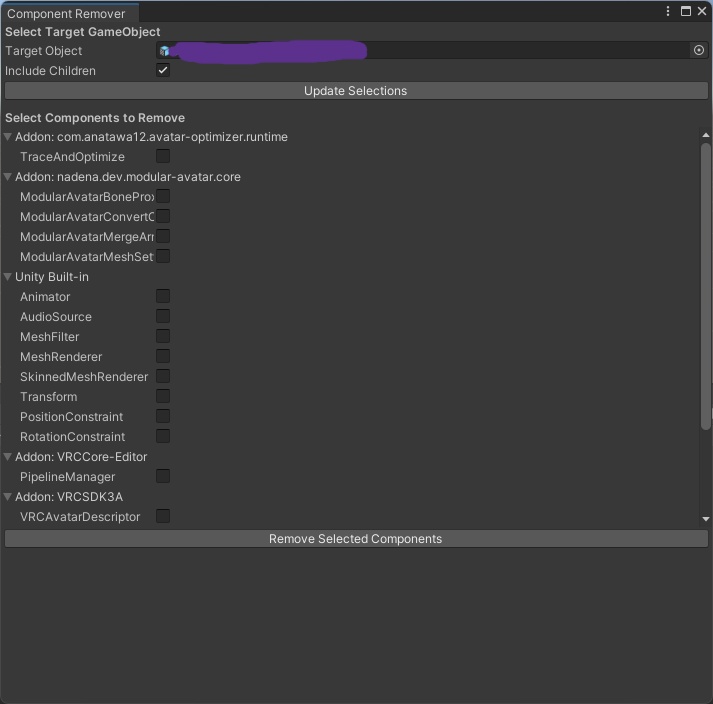
Task: Click the Select Components to Remove heading
Action: tap(95, 118)
